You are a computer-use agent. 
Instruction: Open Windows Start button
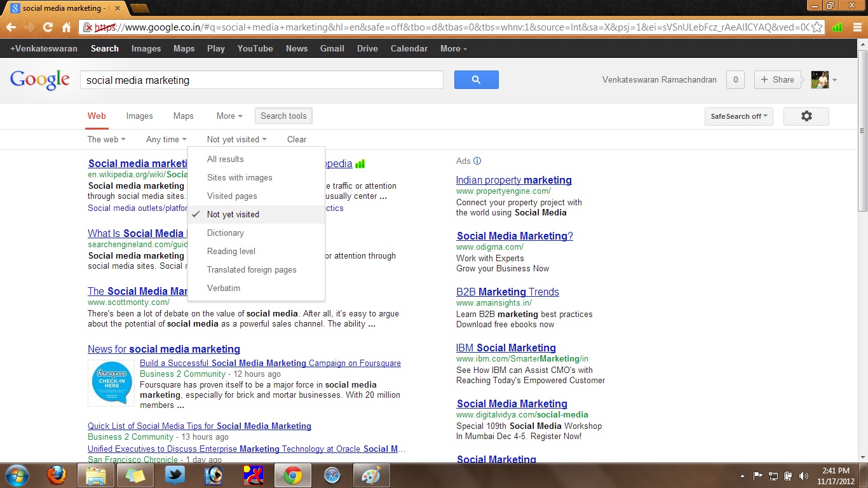(16, 475)
